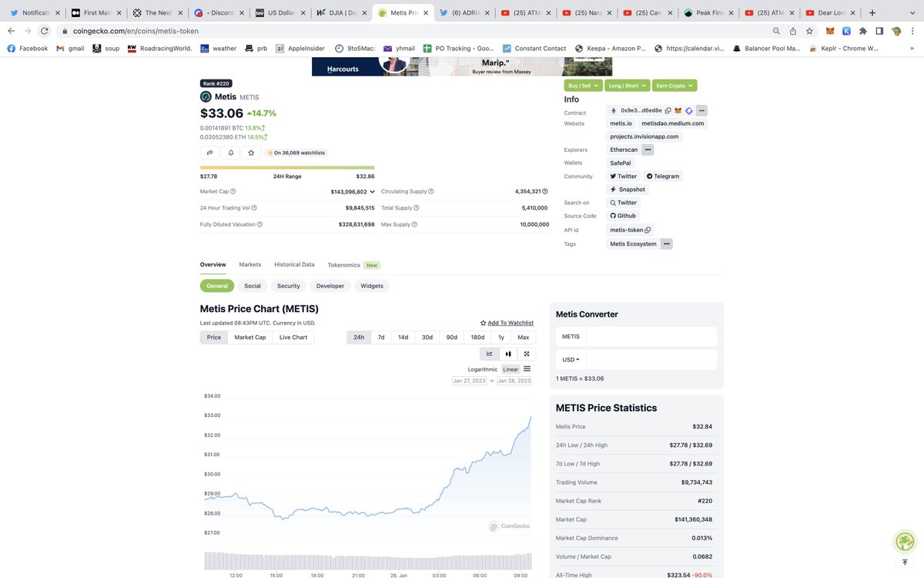Open the Markets tab
This screenshot has height=578, width=924.
(x=250, y=264)
